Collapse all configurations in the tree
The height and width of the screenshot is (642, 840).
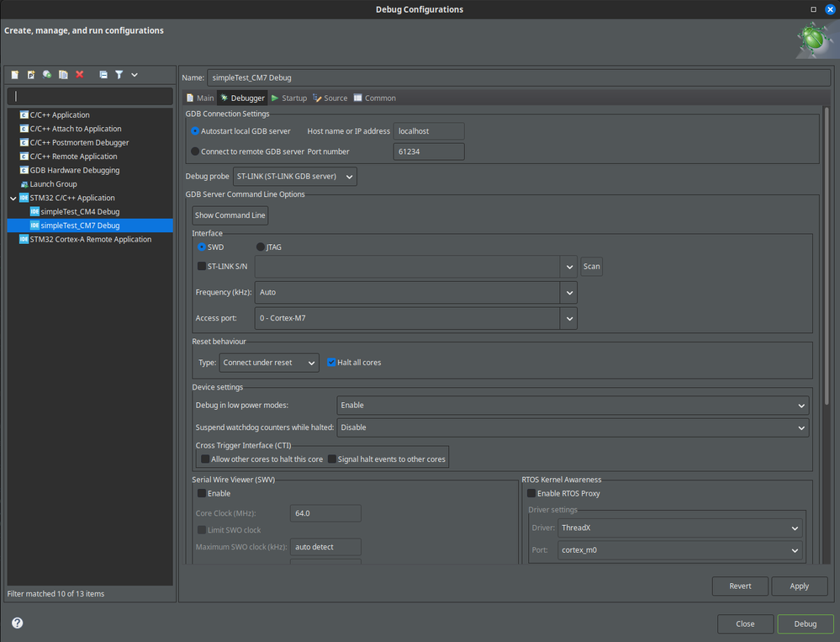[103, 75]
